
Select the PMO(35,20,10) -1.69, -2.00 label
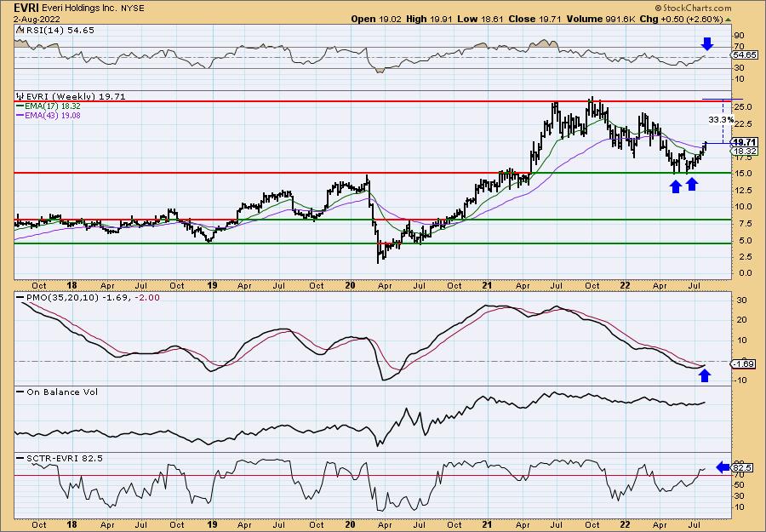coord(92,297)
